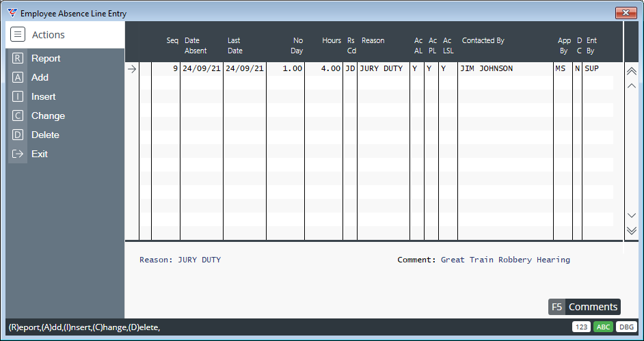Select the Last Date cell 24/09/21
Screen dimensions: 644x341
pyautogui.click(x=245, y=69)
